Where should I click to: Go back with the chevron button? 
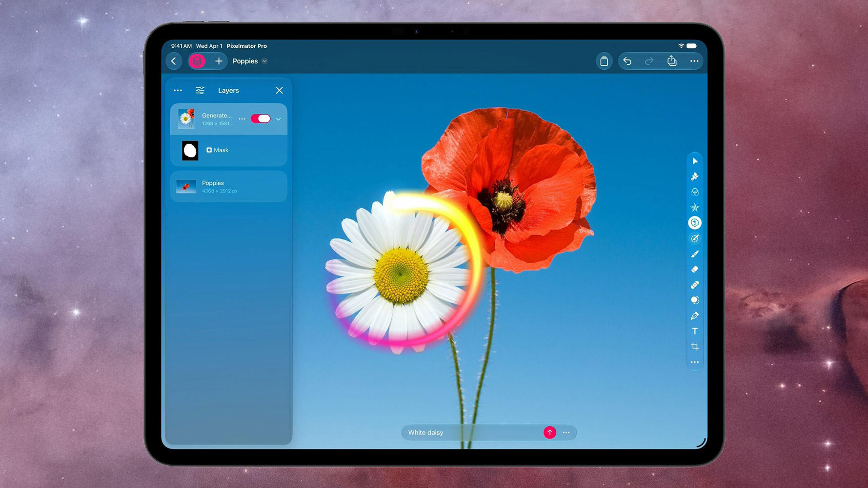pyautogui.click(x=174, y=61)
